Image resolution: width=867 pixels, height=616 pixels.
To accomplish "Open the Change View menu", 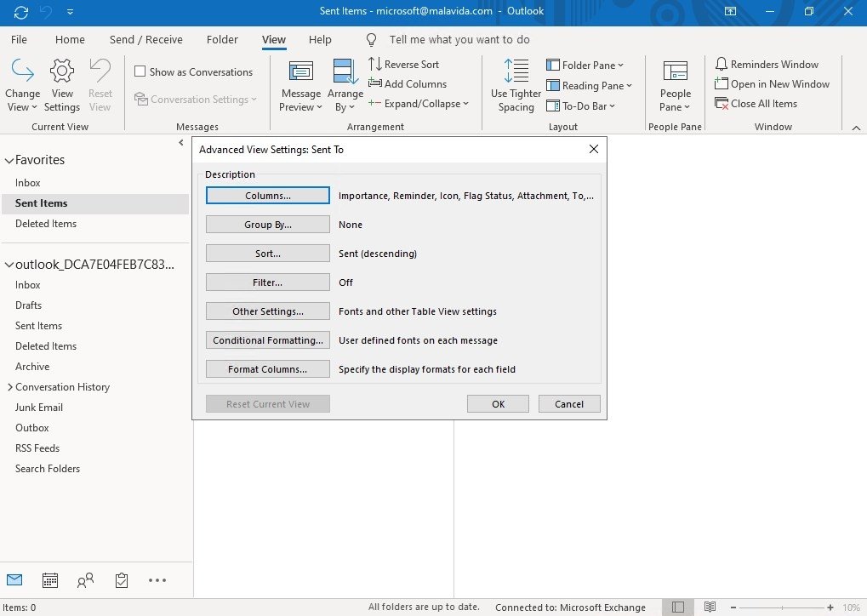I will [x=22, y=85].
